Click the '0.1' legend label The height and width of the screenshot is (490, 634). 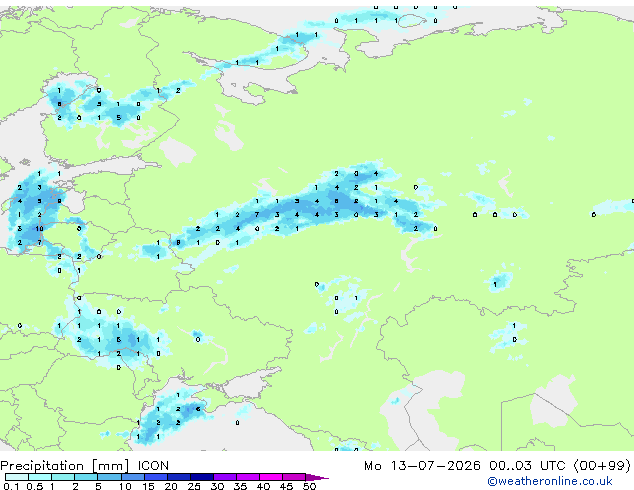tap(10, 486)
